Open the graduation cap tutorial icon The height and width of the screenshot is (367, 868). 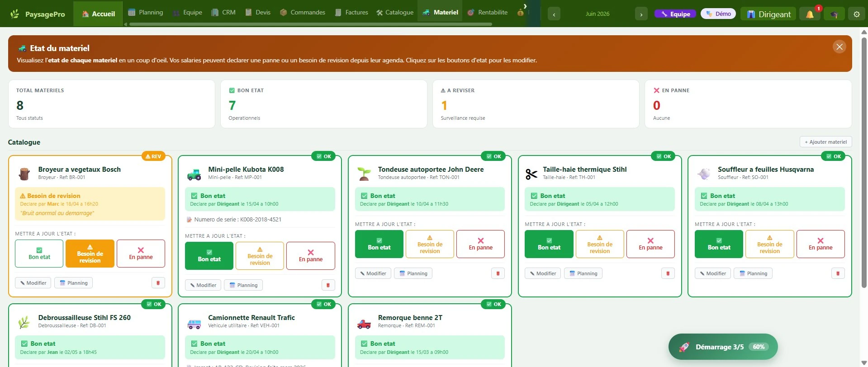point(834,14)
